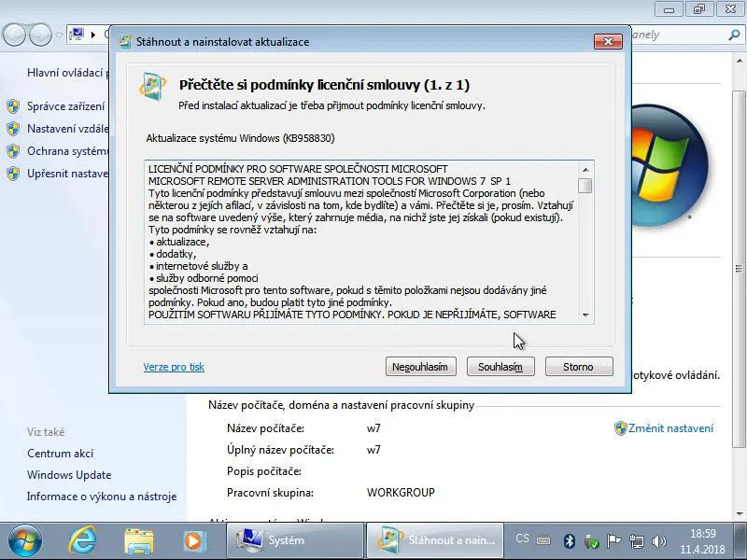Click Show desktop button at taskbar end

[742, 540]
